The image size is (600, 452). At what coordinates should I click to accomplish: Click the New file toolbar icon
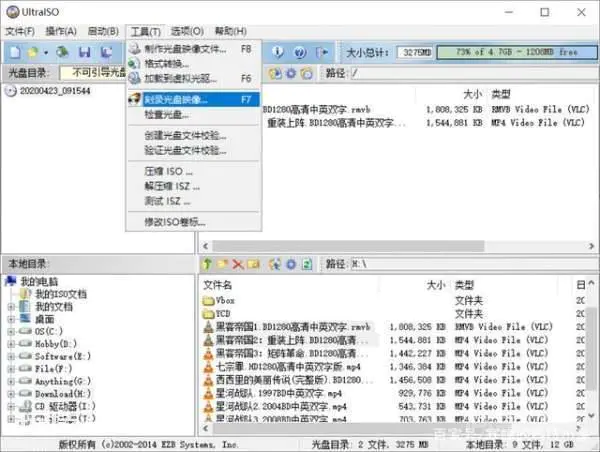[15, 52]
